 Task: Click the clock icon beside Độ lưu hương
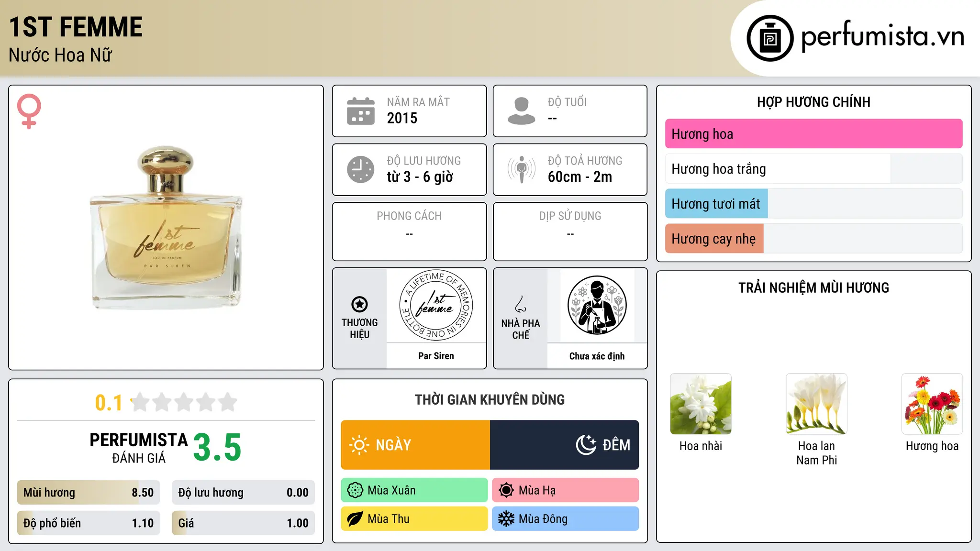pyautogui.click(x=361, y=169)
